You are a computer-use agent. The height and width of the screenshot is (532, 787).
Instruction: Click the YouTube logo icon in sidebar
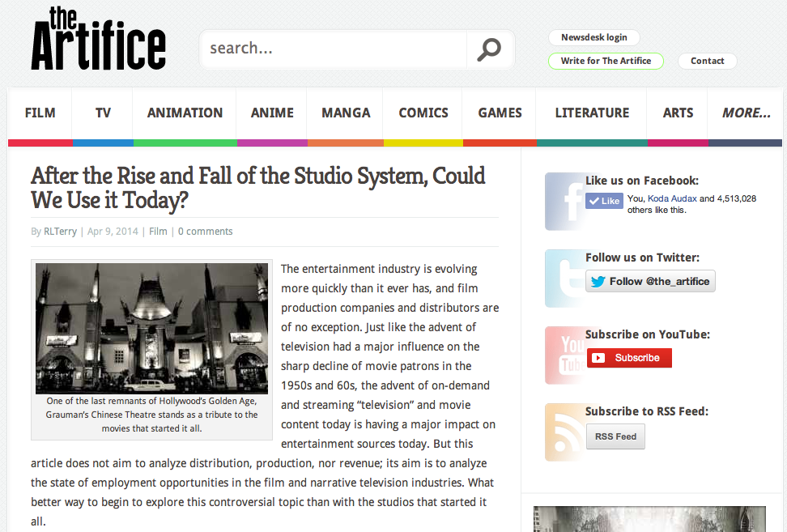[564, 355]
